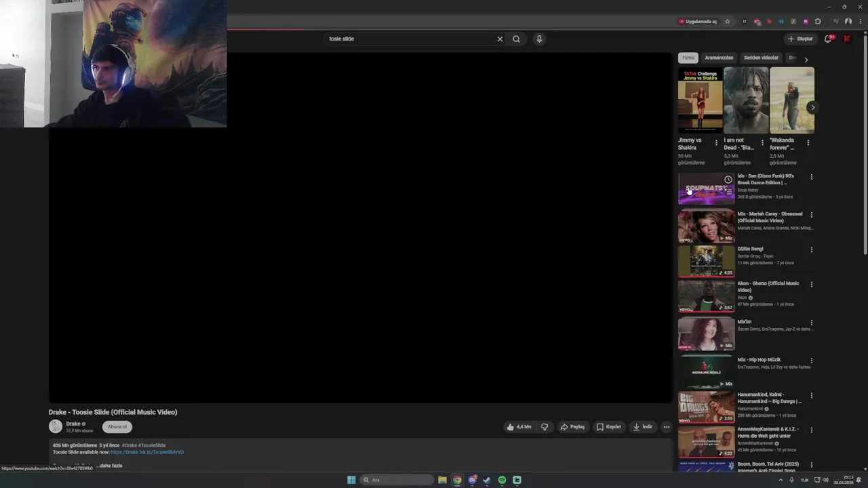Open Steam from the taskbar
This screenshot has height=488, width=868.
(487, 480)
